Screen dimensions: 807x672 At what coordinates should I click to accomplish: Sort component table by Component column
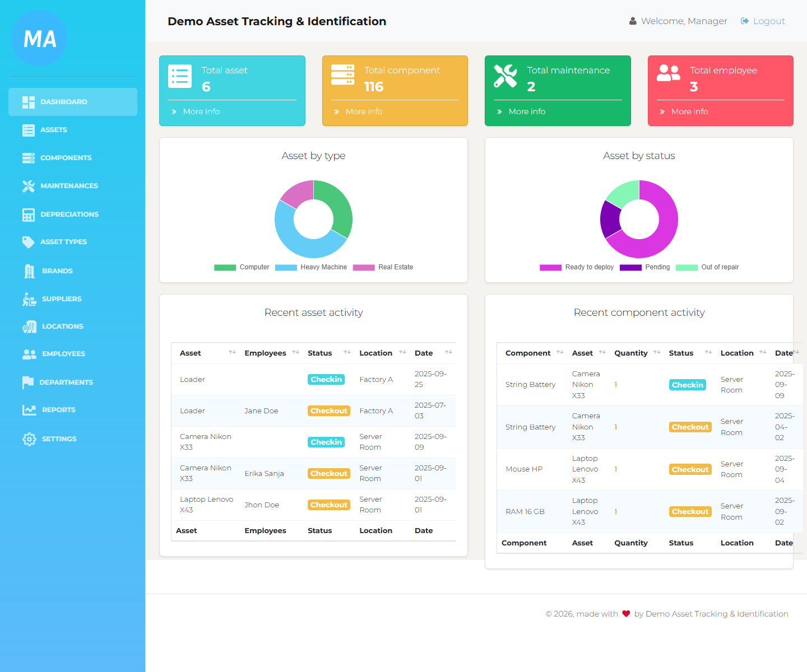coord(532,353)
